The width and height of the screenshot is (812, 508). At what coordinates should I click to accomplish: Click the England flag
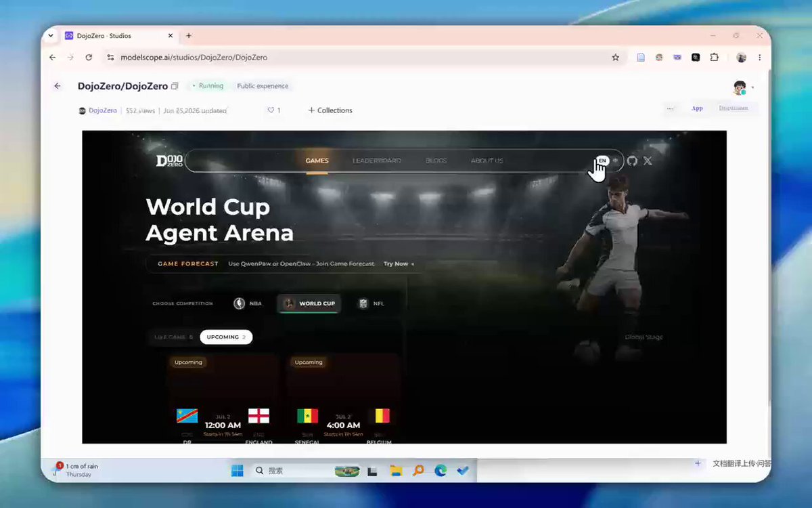click(258, 415)
